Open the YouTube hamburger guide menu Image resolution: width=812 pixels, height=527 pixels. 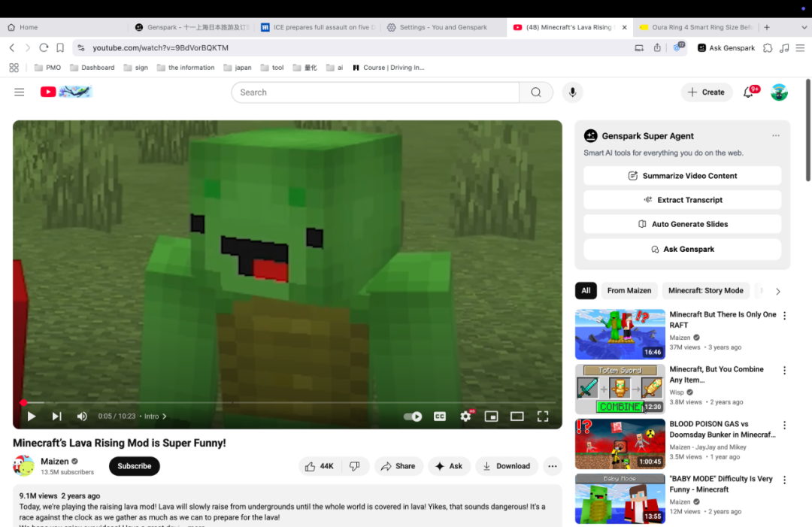[20, 92]
